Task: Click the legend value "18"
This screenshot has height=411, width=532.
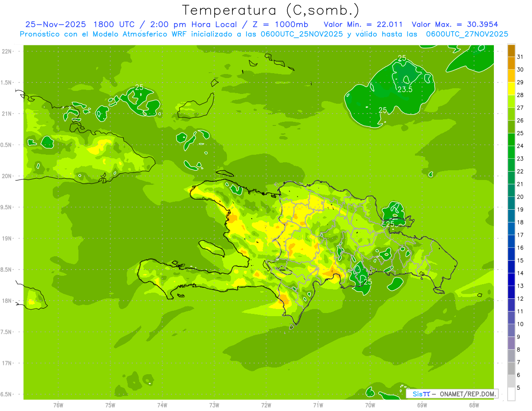Action: click(x=520, y=222)
